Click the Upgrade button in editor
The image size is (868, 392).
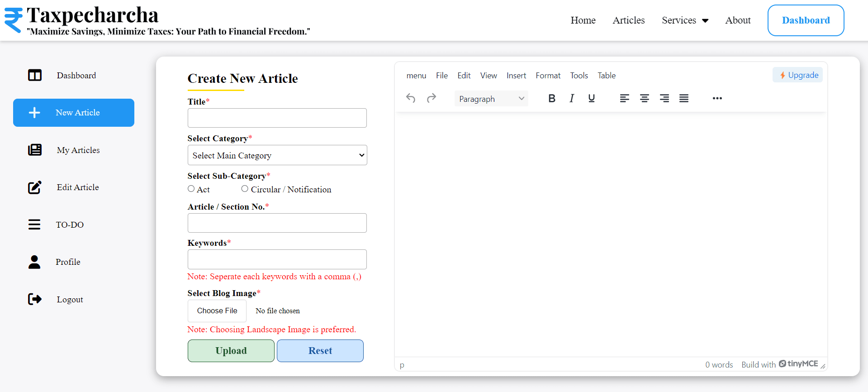point(798,75)
